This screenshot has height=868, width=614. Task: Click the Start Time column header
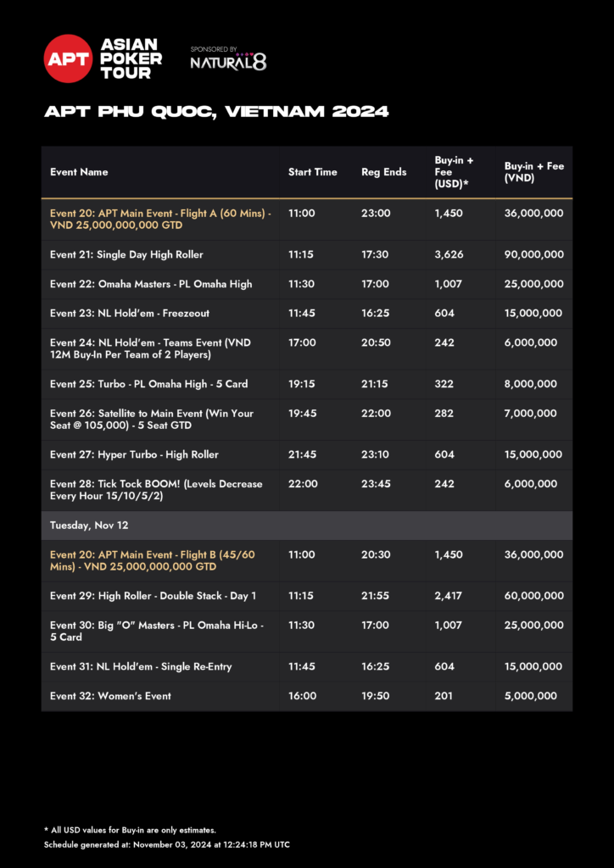point(312,172)
